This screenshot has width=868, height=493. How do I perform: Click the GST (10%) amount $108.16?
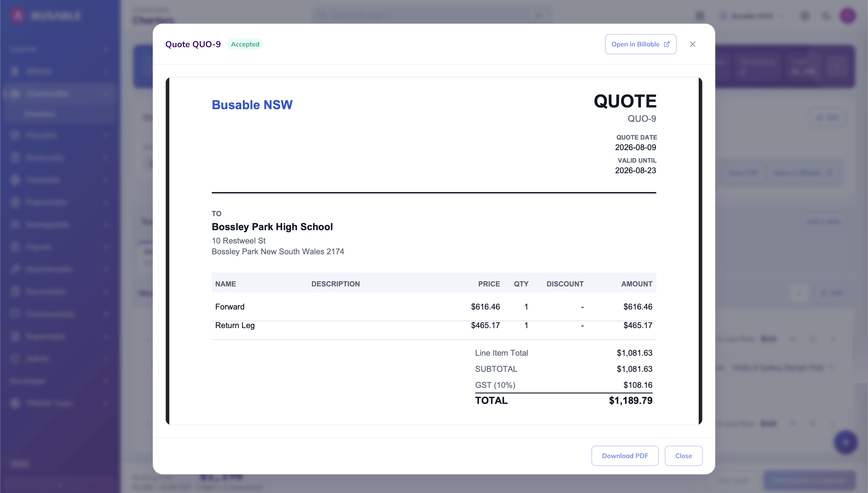pyautogui.click(x=638, y=385)
